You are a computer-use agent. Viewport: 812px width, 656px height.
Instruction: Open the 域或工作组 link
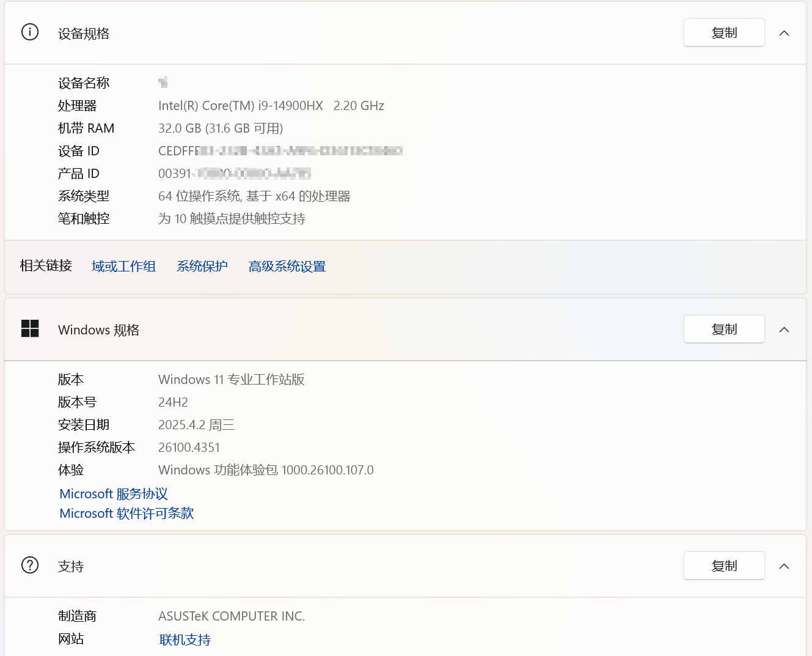[x=123, y=266]
